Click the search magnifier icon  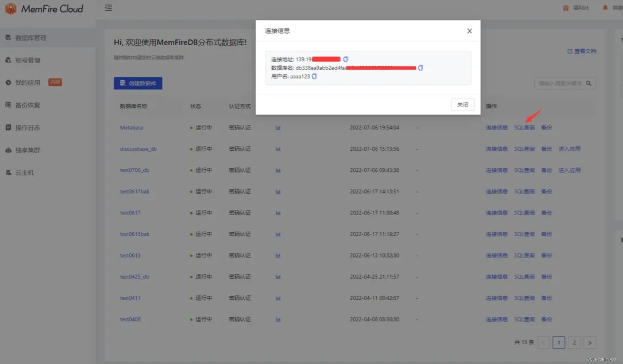pos(589,83)
